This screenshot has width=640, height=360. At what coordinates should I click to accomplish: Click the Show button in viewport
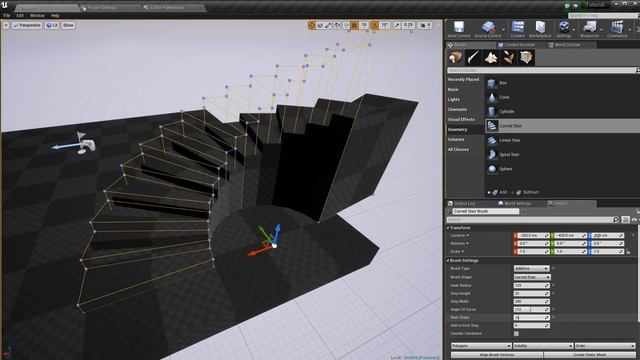68,25
